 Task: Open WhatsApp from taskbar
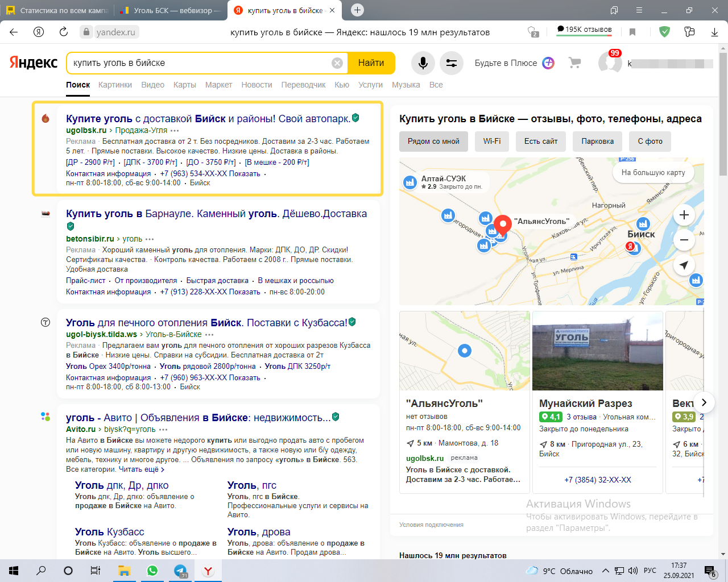click(152, 571)
